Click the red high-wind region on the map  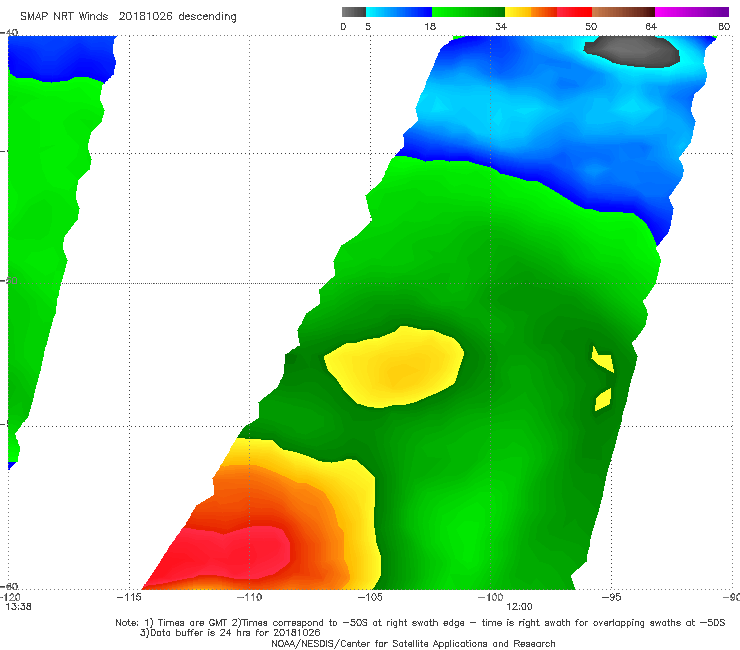click(x=227, y=557)
